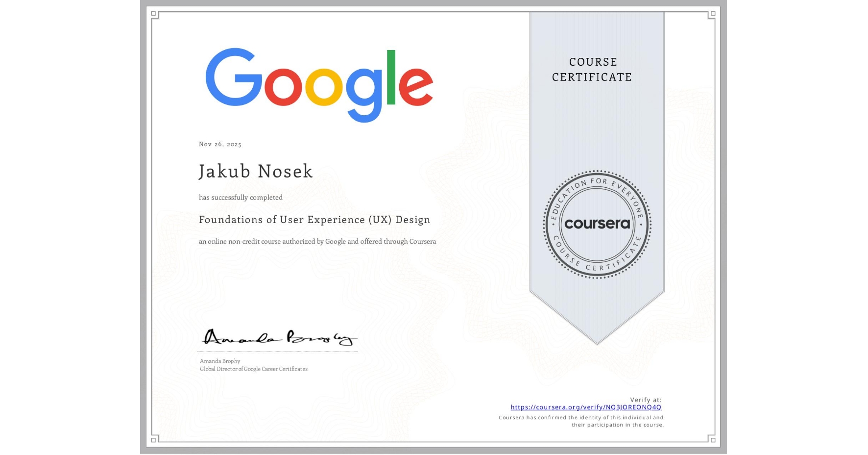
Task: Select the Global Director of Google Career Certificates text
Action: point(253,369)
